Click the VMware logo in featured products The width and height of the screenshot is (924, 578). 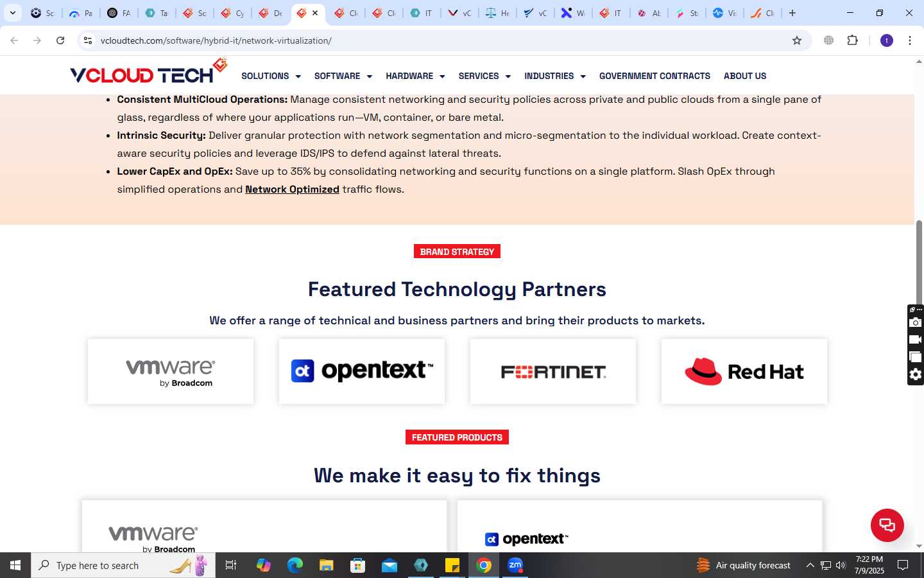(153, 539)
